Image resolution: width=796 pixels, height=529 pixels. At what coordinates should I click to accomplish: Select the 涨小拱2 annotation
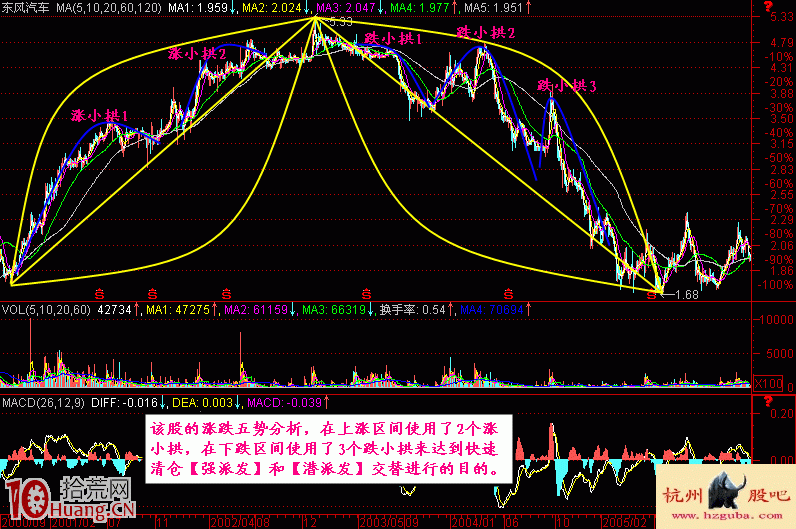coord(197,53)
